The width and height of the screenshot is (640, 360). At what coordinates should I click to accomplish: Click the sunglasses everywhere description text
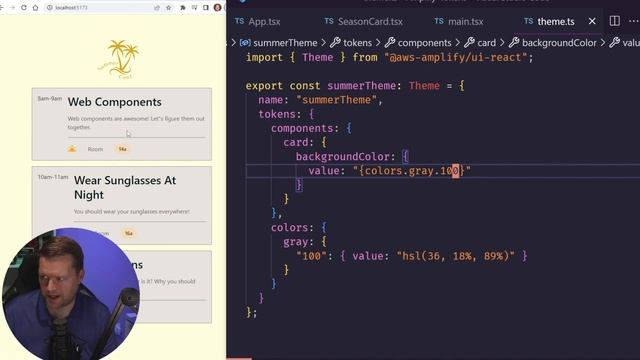click(131, 211)
